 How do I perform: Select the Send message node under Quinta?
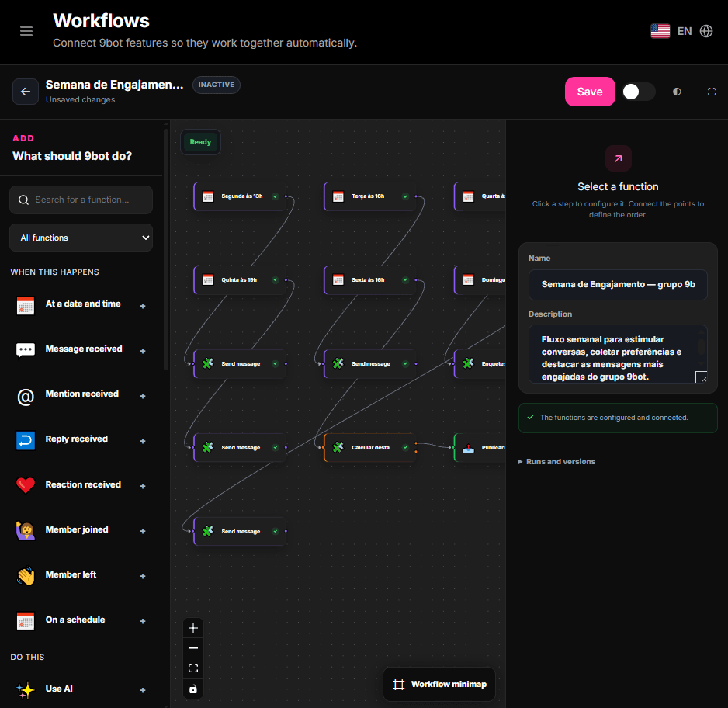tap(240, 363)
